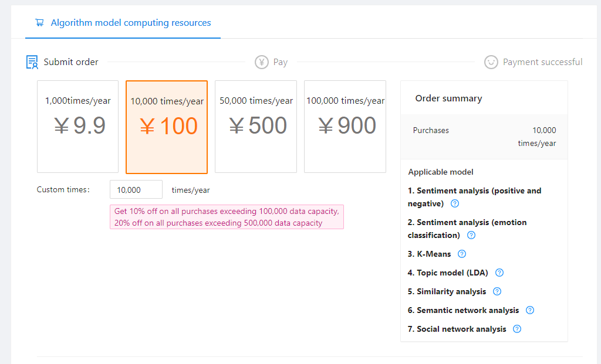Viewport: 601px width, 364px height.
Task: Show the K-Means help tooltip icon
Action: [x=461, y=254]
